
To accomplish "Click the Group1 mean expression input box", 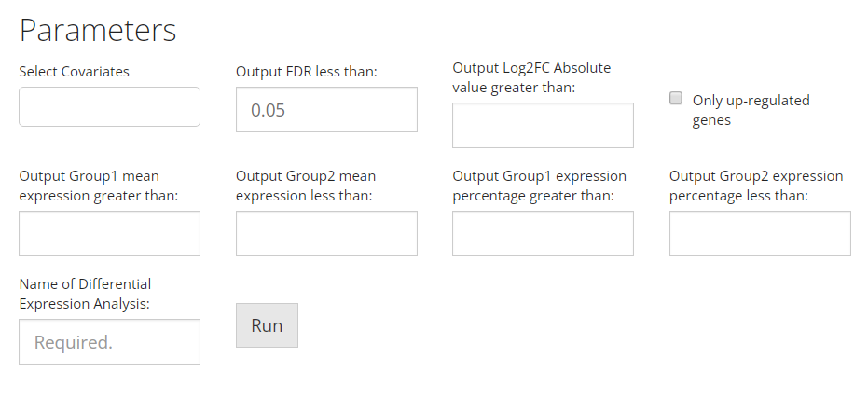I will point(109,233).
